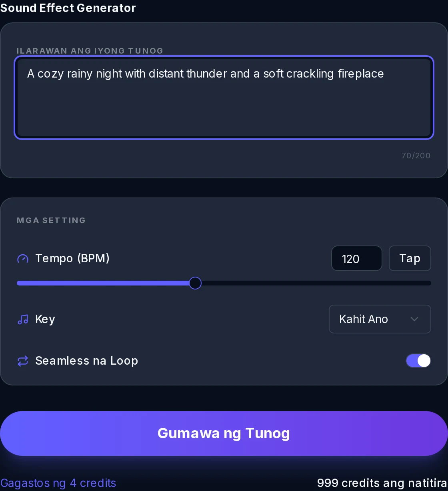Viewport: 448px width, 491px height.
Task: Click the 70/200 character counter
Action: coord(416,156)
